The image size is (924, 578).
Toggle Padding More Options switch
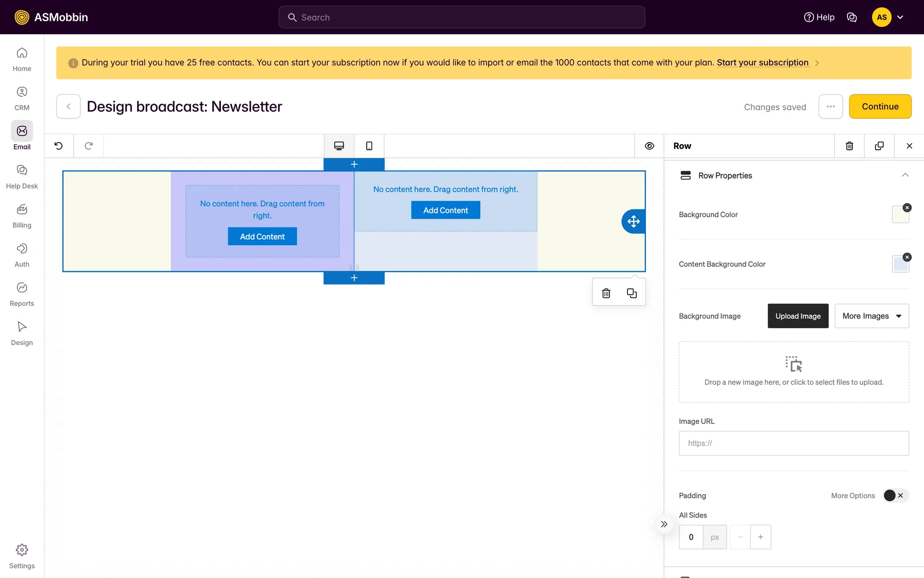point(895,496)
